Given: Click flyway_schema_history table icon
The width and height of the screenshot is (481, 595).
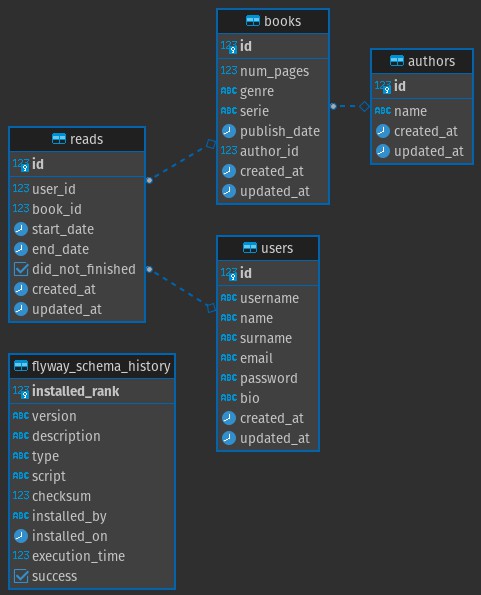Looking at the screenshot, I should tap(21, 366).
